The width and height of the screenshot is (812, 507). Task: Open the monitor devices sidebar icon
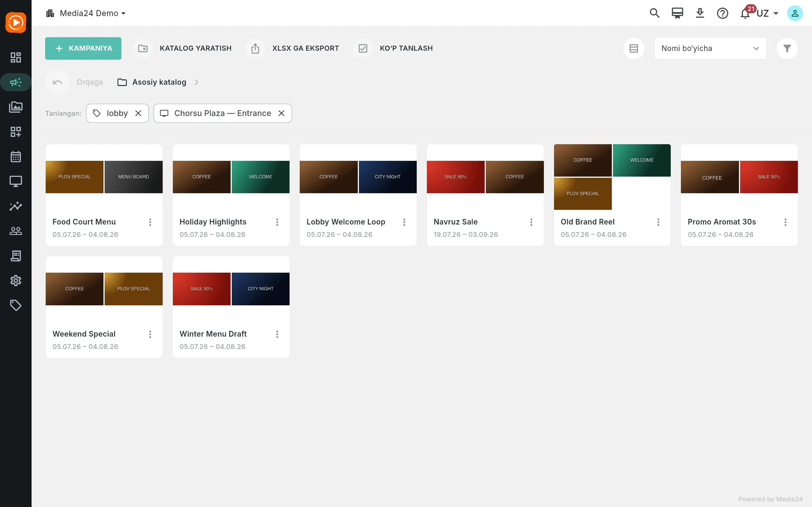[x=16, y=181]
